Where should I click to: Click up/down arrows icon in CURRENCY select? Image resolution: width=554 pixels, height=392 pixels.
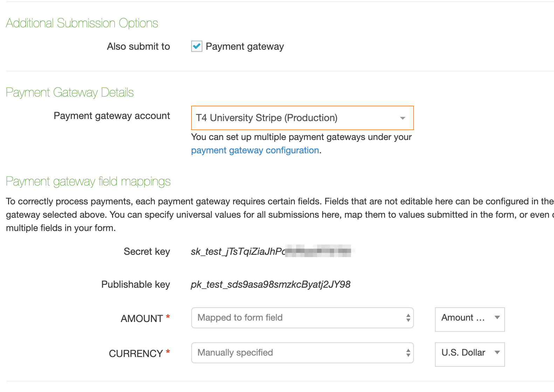408,353
